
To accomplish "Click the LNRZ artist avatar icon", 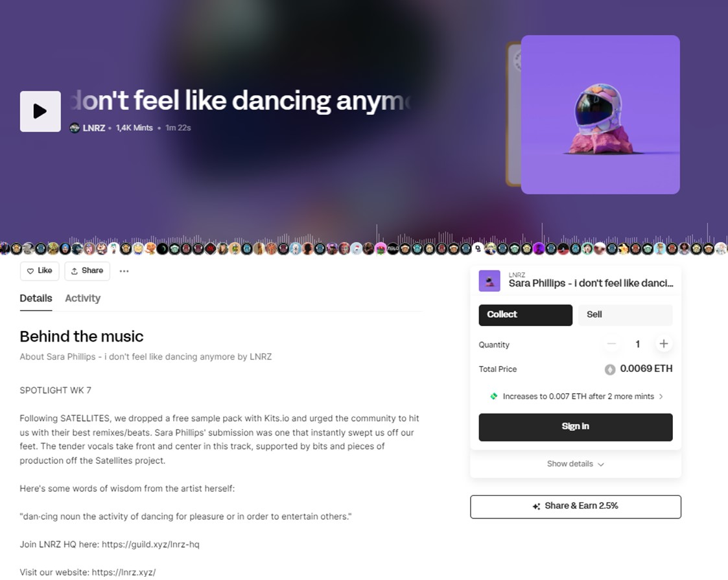I will pos(75,128).
